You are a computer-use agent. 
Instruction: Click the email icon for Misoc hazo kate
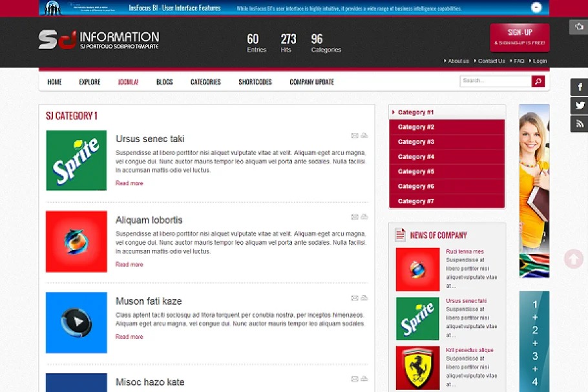point(354,379)
